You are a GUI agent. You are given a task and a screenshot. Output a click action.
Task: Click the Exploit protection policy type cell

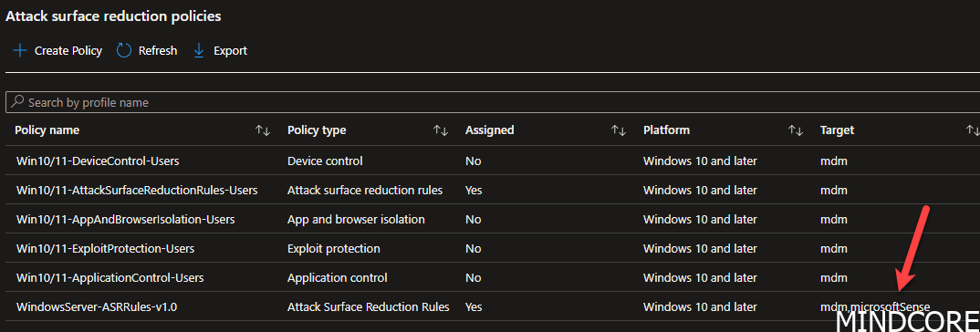334,248
